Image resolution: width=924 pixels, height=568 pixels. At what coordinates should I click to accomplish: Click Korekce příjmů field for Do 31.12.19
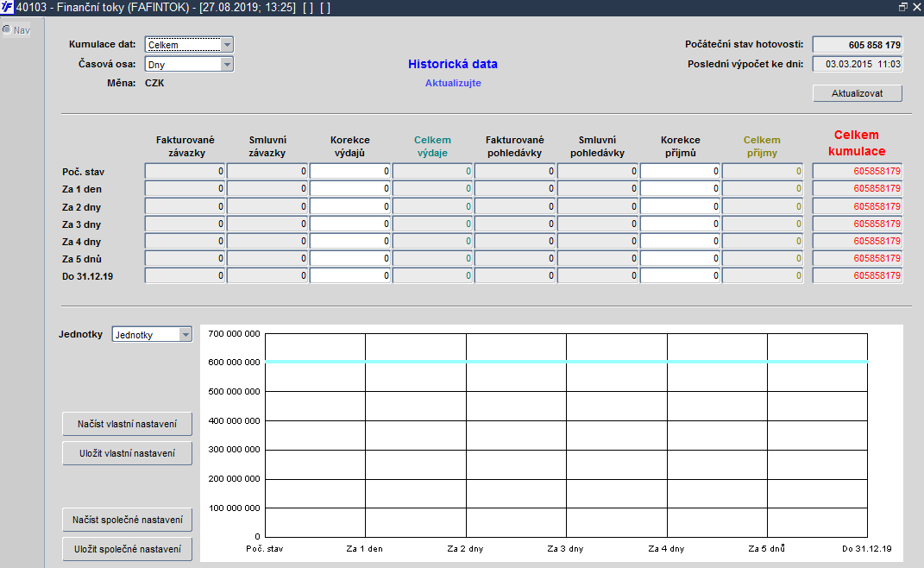click(x=680, y=276)
